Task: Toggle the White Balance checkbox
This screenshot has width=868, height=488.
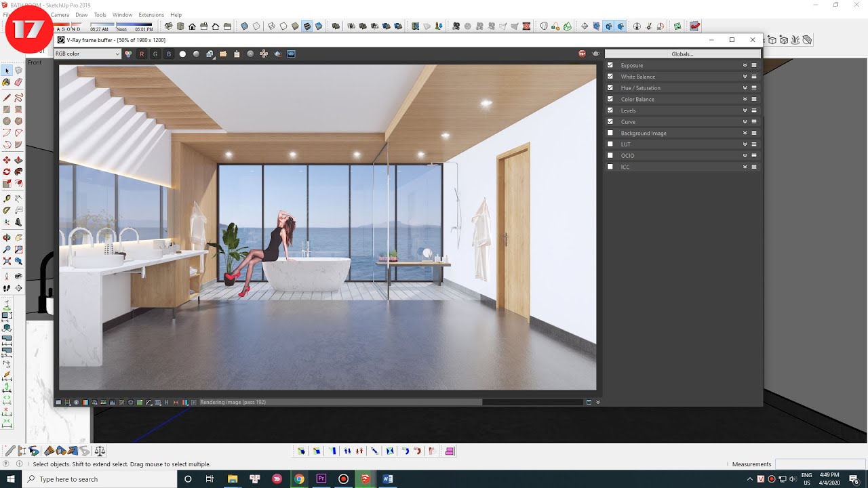Action: (x=610, y=77)
